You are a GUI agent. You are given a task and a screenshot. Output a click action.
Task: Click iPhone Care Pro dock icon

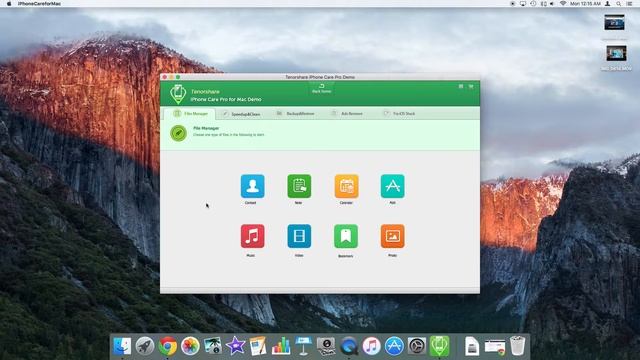[x=439, y=346]
